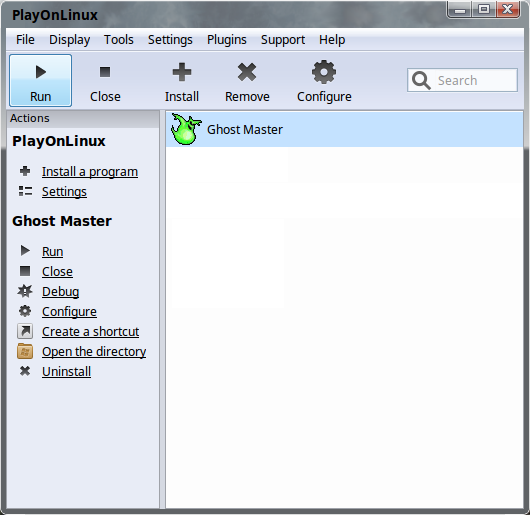Minimize the PlayOnLinux window
This screenshot has height=515, width=530.
(460, 10)
